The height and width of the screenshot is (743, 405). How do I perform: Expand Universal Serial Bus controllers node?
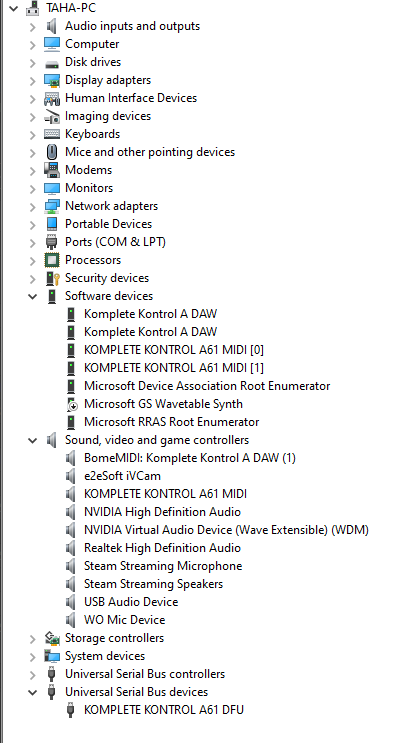pos(32,675)
